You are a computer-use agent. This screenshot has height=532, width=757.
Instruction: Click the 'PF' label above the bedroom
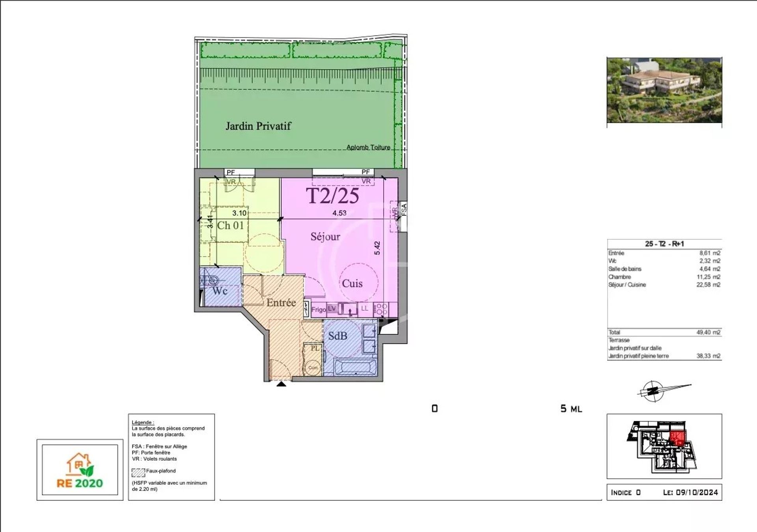point(231,172)
